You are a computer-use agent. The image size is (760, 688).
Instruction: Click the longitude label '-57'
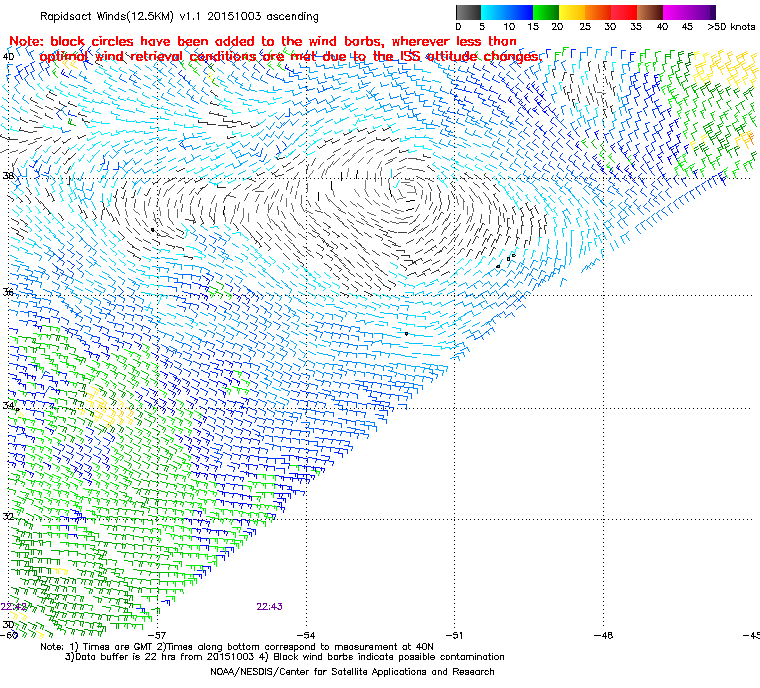[157, 635]
